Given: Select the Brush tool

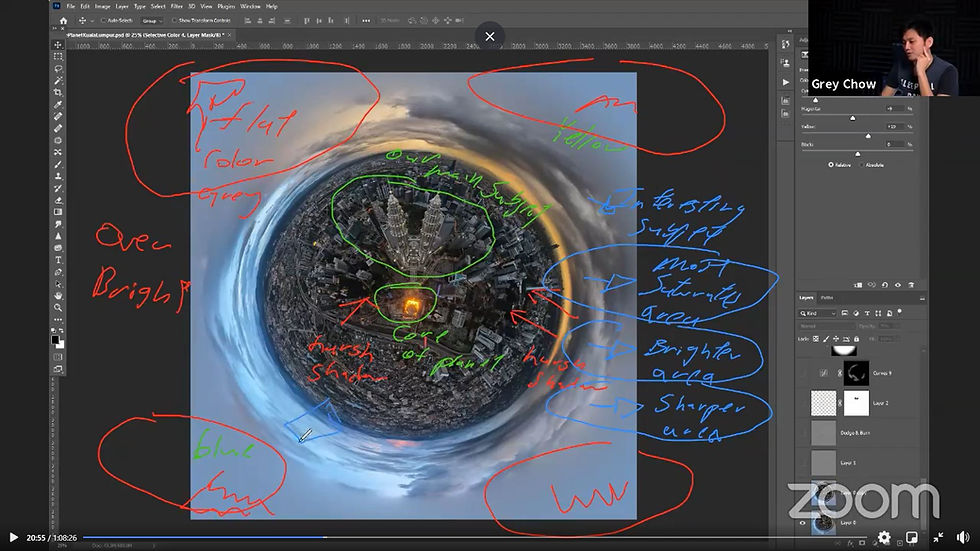Looking at the screenshot, I should 58,164.
